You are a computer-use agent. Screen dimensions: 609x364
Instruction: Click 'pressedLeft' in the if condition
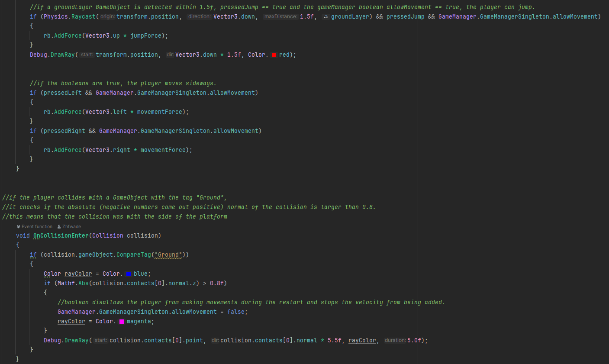(x=63, y=93)
